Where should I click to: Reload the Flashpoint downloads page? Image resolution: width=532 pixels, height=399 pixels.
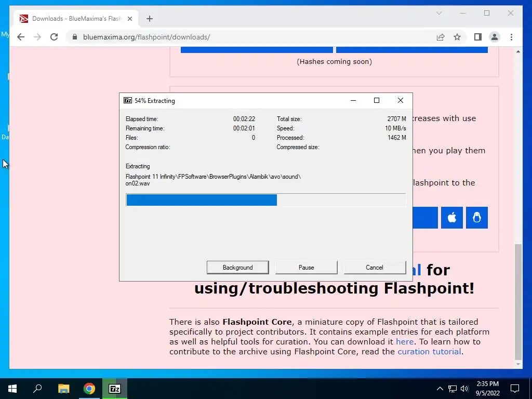pyautogui.click(x=54, y=37)
